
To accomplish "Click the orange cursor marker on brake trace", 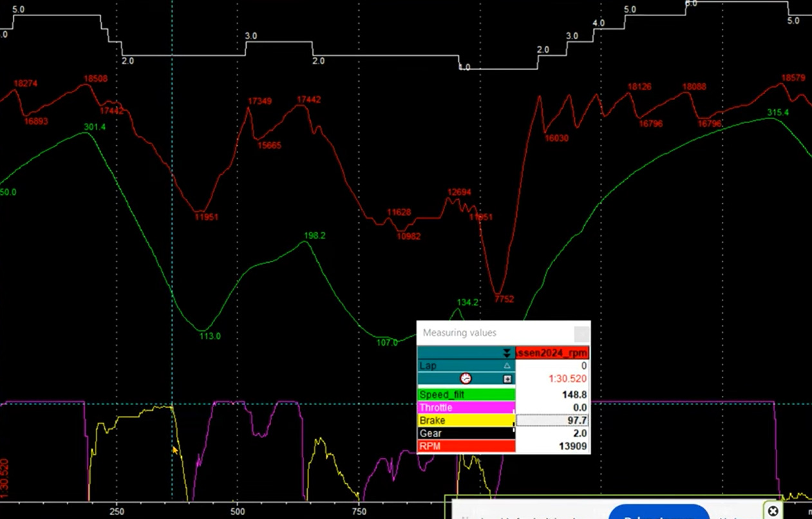I will pyautogui.click(x=175, y=451).
